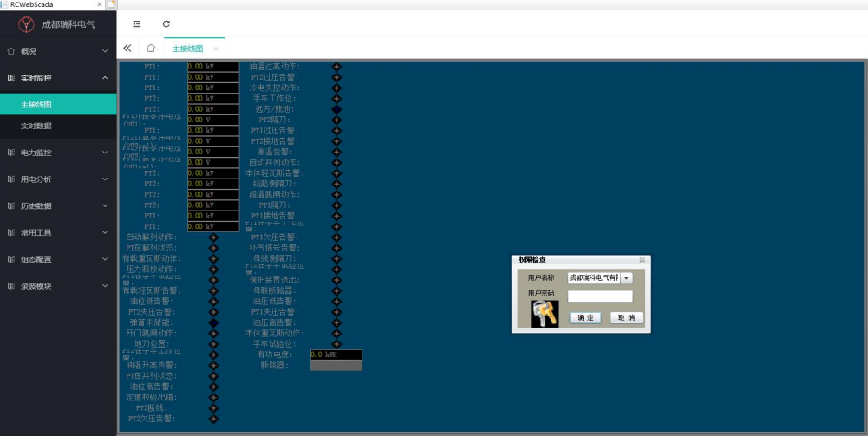The width and height of the screenshot is (868, 436).
Task: Open the home icon tab
Action: coord(151,49)
